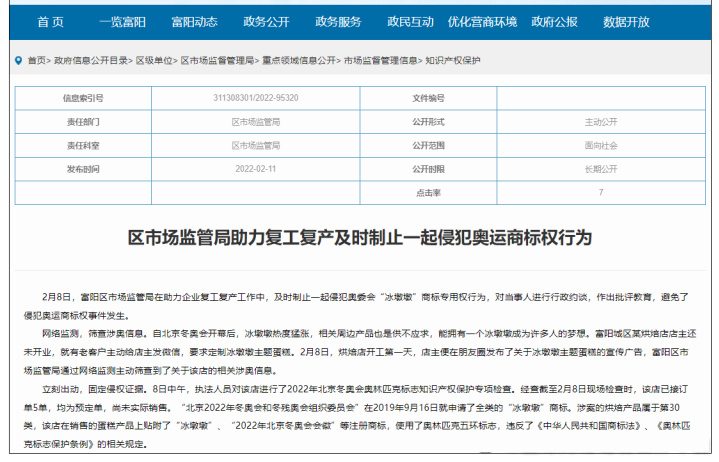Select the 政民互动 navigation item
719x462 pixels.
[410, 21]
